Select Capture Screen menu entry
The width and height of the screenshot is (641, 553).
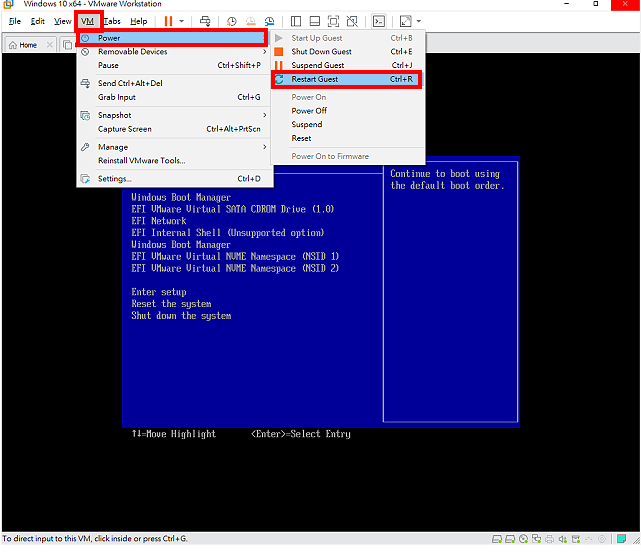[x=174, y=129]
